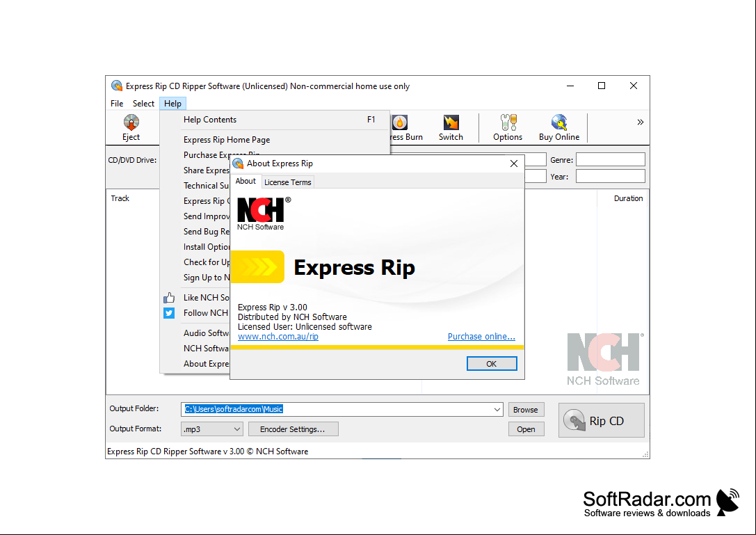Click the About Express Rip dialog icon
Screen dimensions: 756x535
pos(238,163)
